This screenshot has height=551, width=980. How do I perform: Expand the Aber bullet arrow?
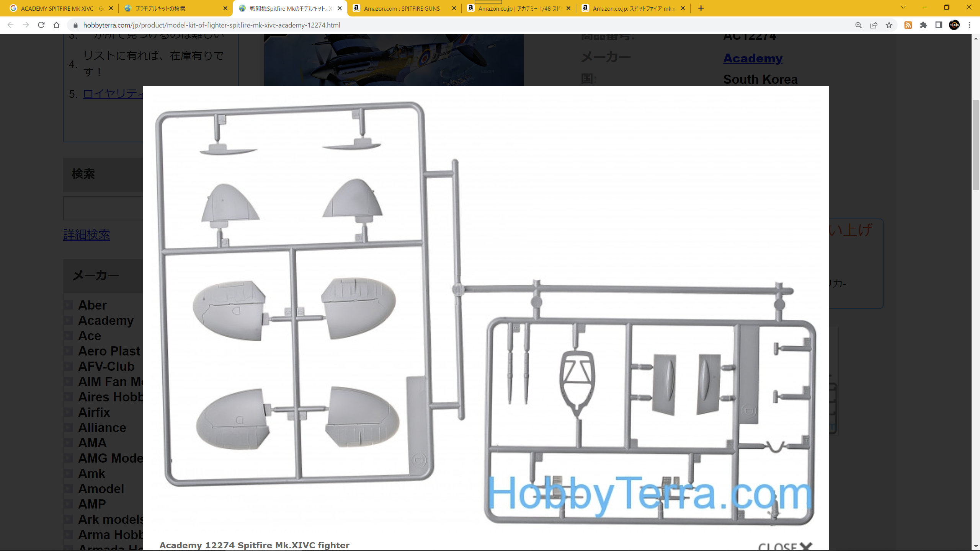tap(69, 305)
